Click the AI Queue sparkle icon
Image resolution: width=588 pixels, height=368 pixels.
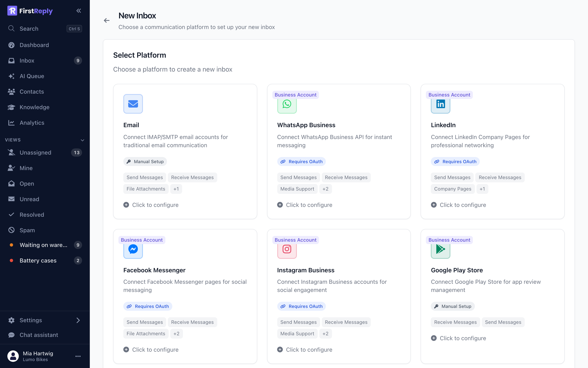click(x=11, y=76)
